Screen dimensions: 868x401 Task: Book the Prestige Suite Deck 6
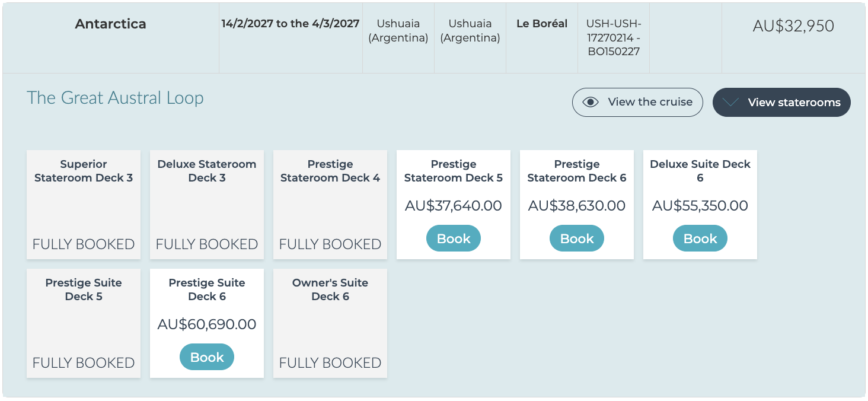coord(207,357)
